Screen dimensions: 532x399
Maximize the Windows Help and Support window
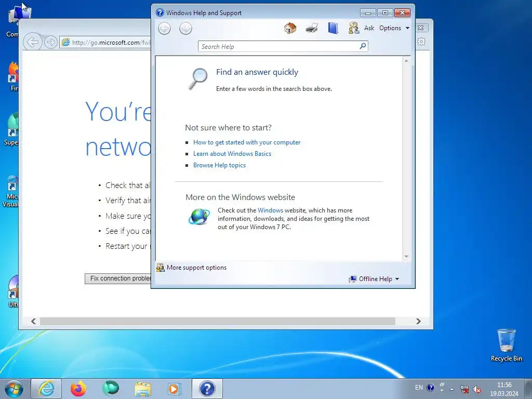pyautogui.click(x=385, y=13)
